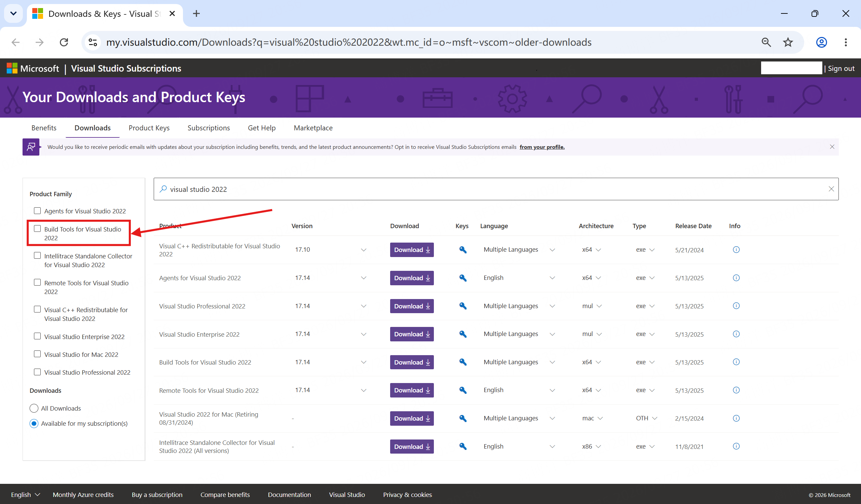Reload the page with the browser refresh icon
The height and width of the screenshot is (504, 861).
(x=64, y=42)
